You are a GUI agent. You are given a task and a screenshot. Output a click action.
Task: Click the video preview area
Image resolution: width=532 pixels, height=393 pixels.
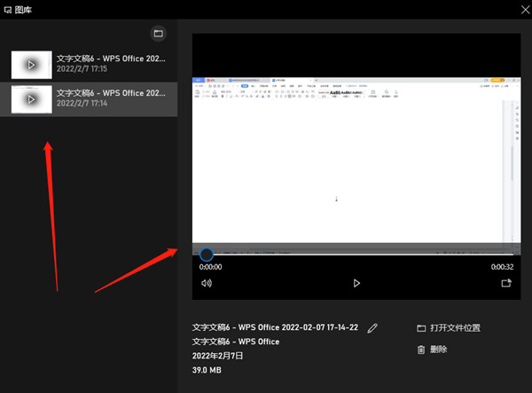[356, 160]
